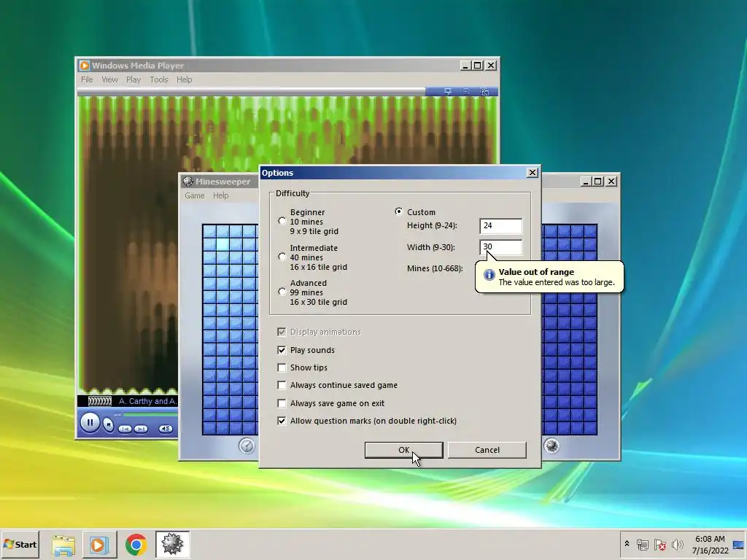This screenshot has width=747, height=560.
Task: Enable the Show tips checkbox
Action: (x=282, y=367)
